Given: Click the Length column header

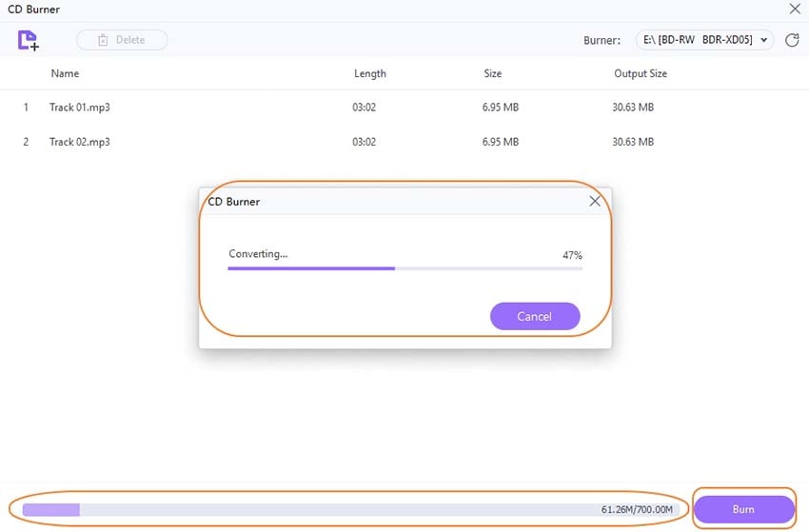Looking at the screenshot, I should pyautogui.click(x=370, y=73).
